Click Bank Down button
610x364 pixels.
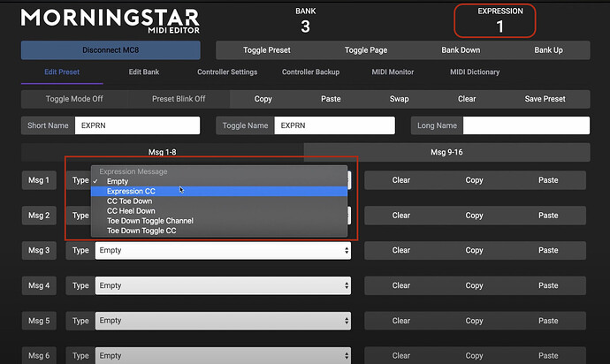click(x=461, y=50)
